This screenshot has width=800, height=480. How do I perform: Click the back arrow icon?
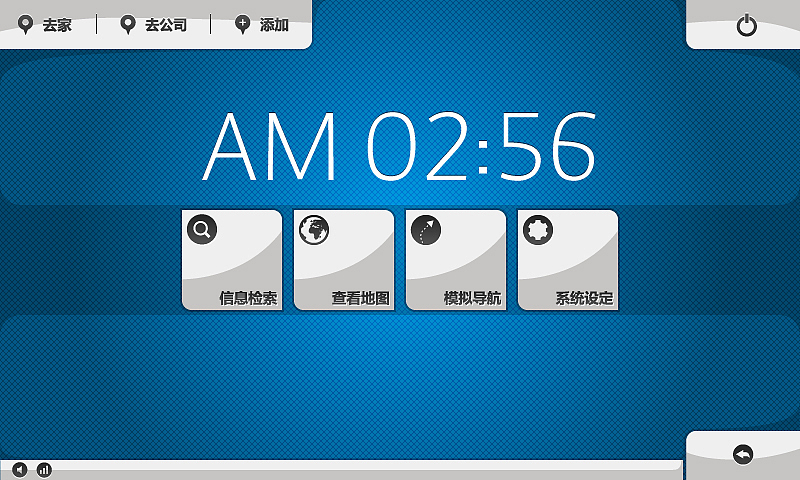point(743,454)
